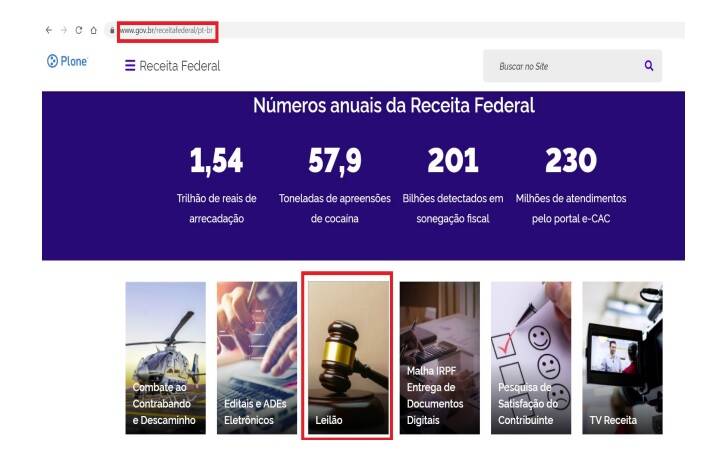Click the browser forward arrow

click(64, 30)
